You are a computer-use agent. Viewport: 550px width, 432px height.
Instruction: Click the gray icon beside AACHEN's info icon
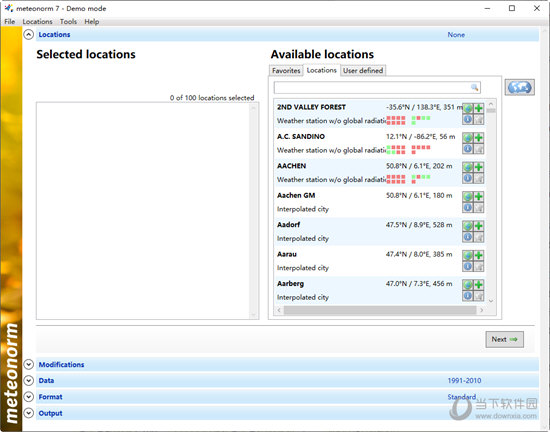[x=479, y=178]
